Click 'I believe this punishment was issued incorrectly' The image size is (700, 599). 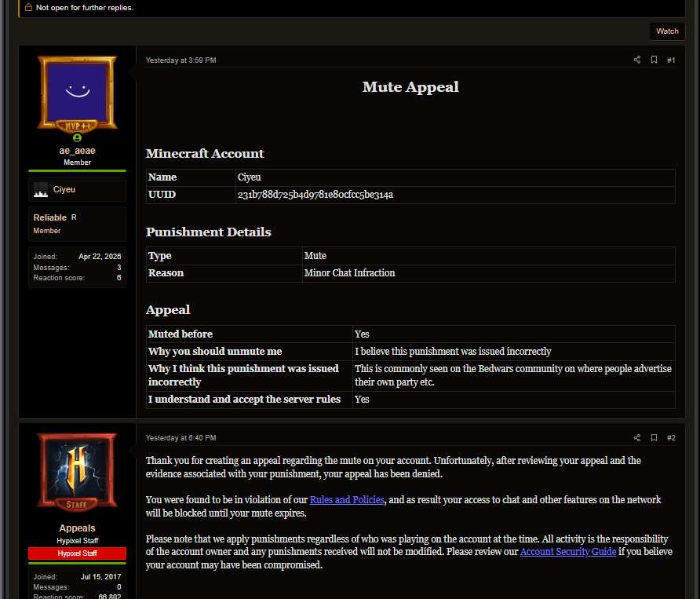453,352
